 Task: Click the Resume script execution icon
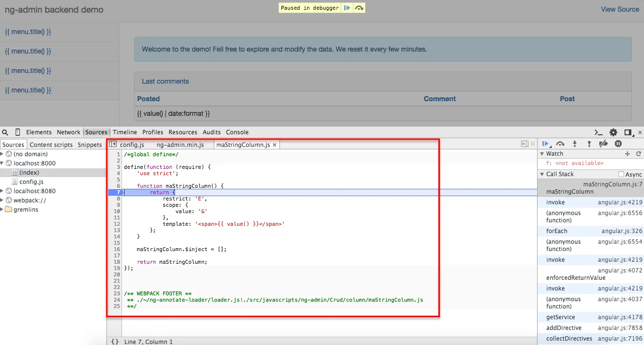(x=545, y=144)
